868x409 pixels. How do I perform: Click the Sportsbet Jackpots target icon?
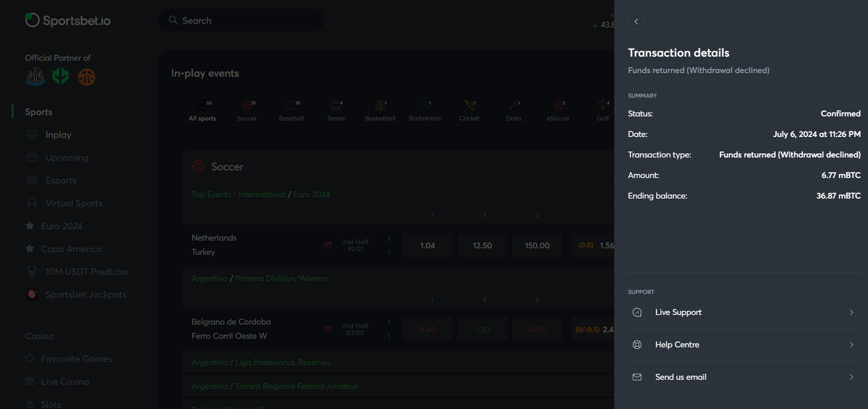pyautogui.click(x=32, y=294)
